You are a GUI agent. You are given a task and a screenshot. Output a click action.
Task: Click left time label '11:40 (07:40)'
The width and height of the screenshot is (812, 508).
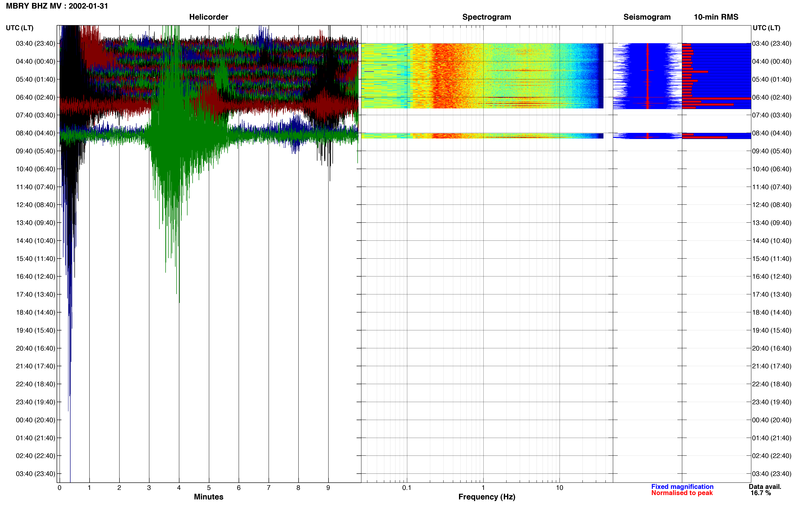(36, 187)
